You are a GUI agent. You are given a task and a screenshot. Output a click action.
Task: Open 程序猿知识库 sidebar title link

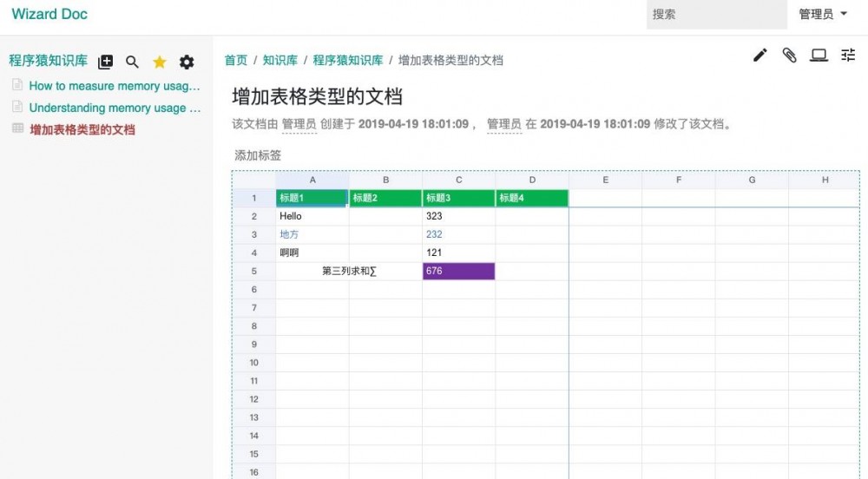(x=48, y=61)
